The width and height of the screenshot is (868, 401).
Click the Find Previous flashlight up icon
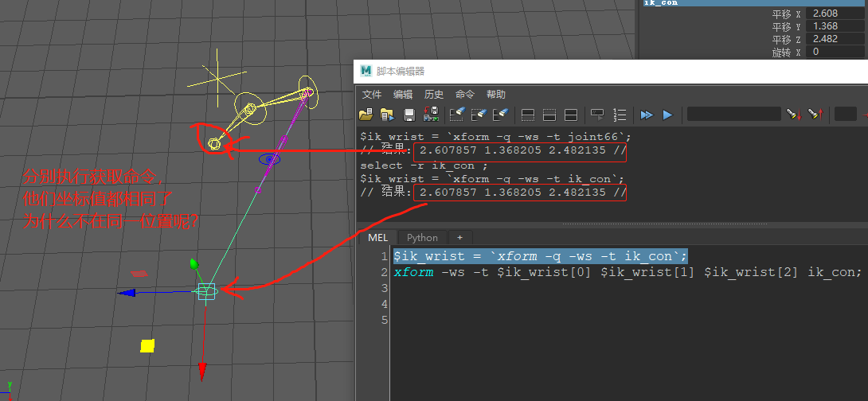pos(815,114)
